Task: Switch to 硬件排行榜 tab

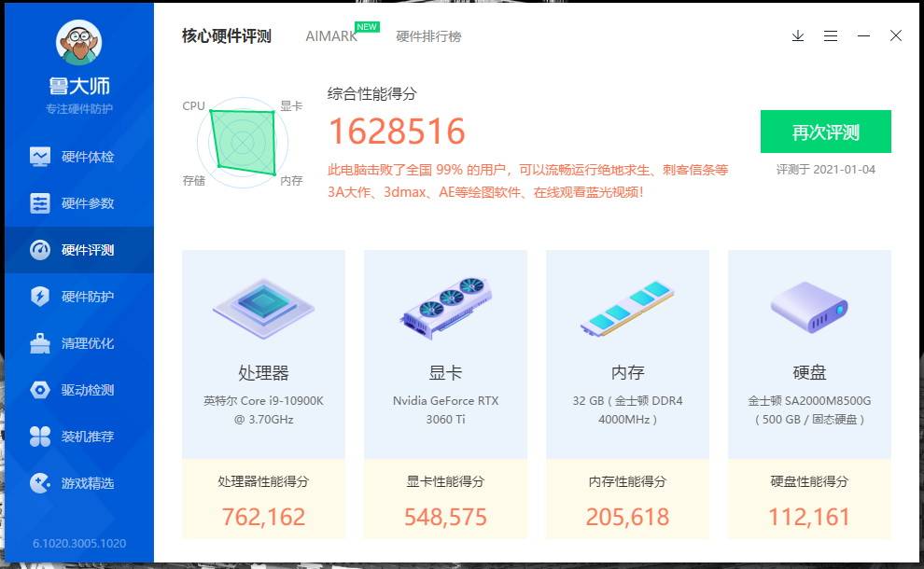Action: (x=429, y=36)
